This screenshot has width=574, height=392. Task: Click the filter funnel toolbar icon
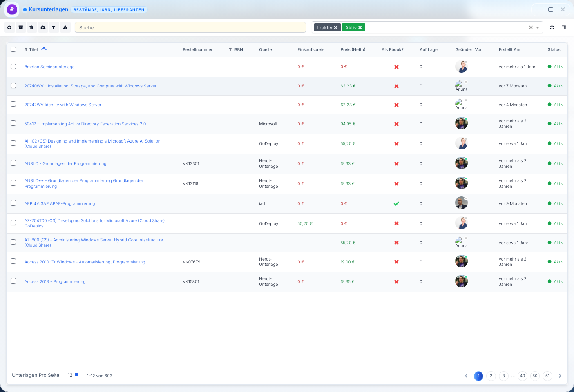point(54,27)
